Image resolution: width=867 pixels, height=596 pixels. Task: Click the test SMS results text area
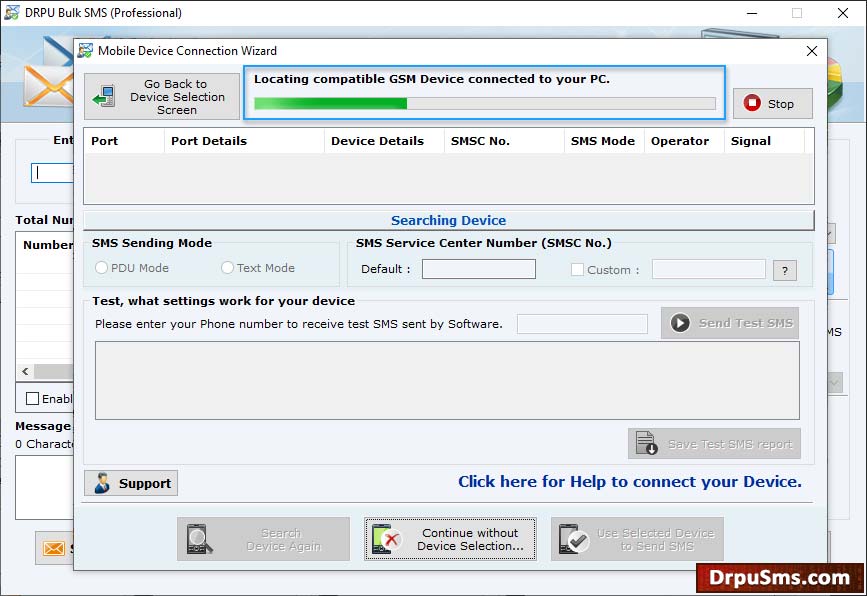point(447,380)
